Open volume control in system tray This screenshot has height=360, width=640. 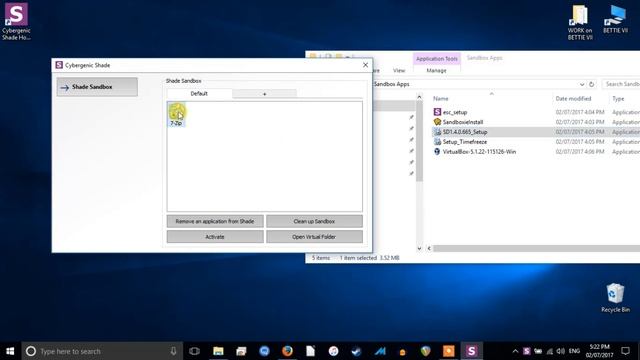tap(560, 351)
